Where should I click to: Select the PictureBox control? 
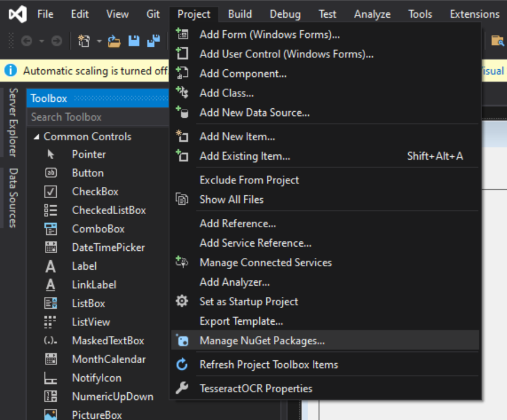pos(98,414)
